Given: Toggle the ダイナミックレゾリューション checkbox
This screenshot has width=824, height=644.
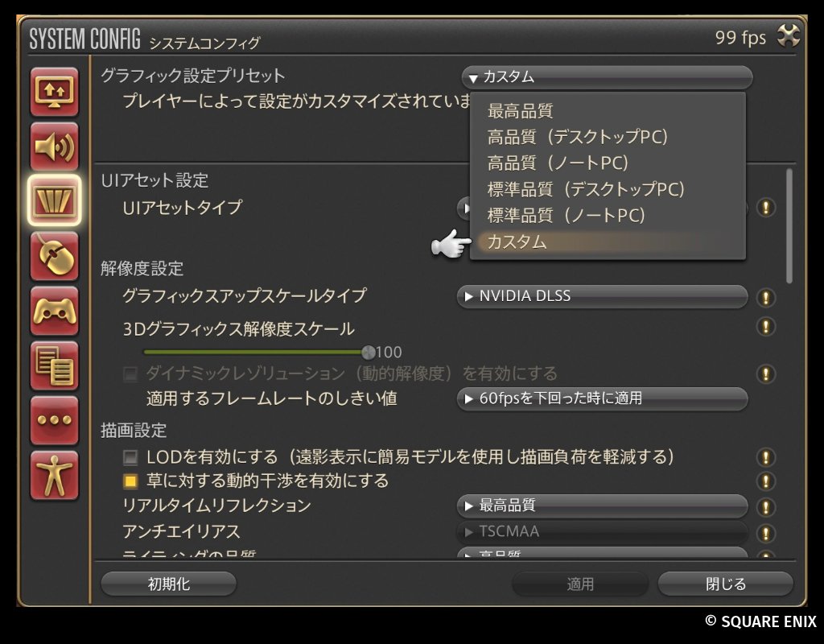Looking at the screenshot, I should point(130,374).
